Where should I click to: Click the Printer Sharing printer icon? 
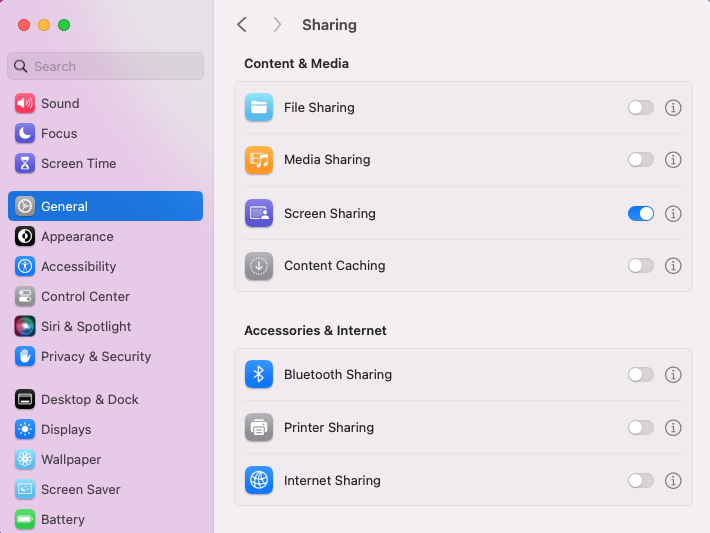point(259,427)
